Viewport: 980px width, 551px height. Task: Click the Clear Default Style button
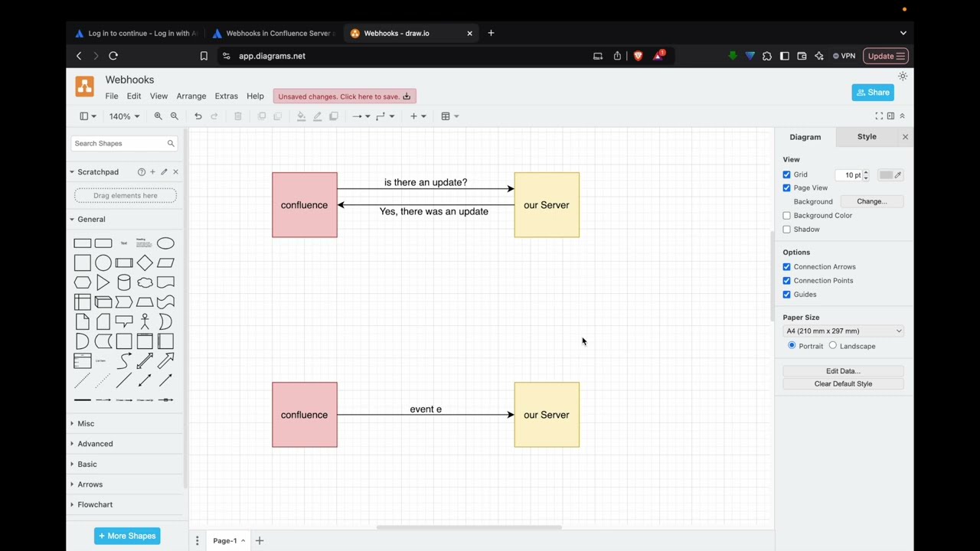pyautogui.click(x=843, y=384)
